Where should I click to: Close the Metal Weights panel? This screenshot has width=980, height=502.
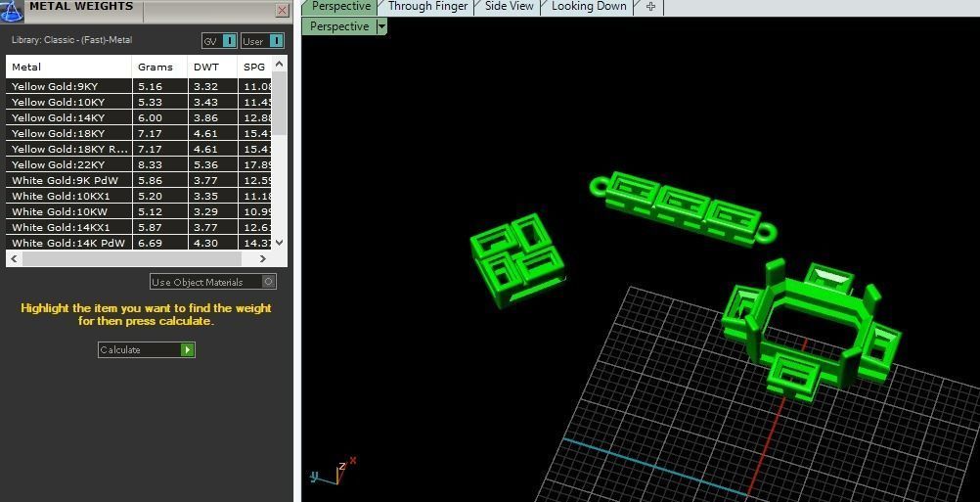[283, 10]
